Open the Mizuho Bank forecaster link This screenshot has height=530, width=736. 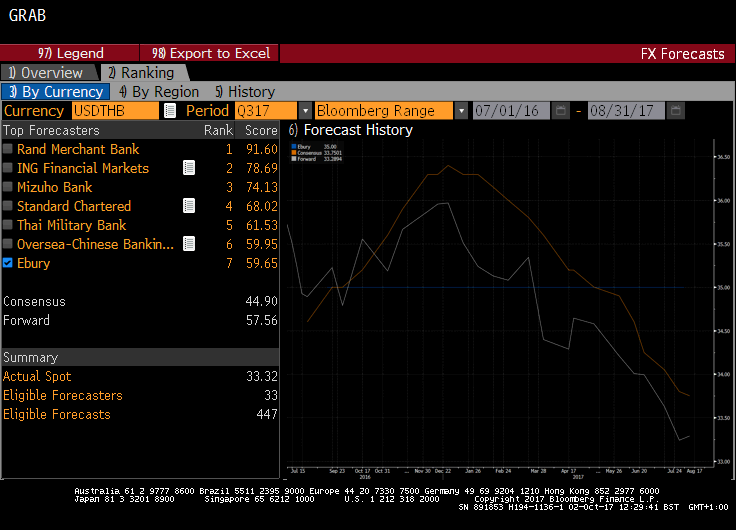tap(54, 187)
